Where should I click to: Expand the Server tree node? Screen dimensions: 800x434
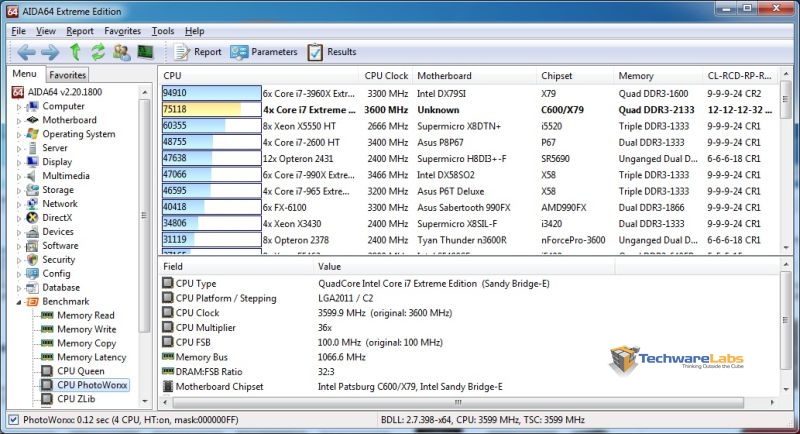19,148
